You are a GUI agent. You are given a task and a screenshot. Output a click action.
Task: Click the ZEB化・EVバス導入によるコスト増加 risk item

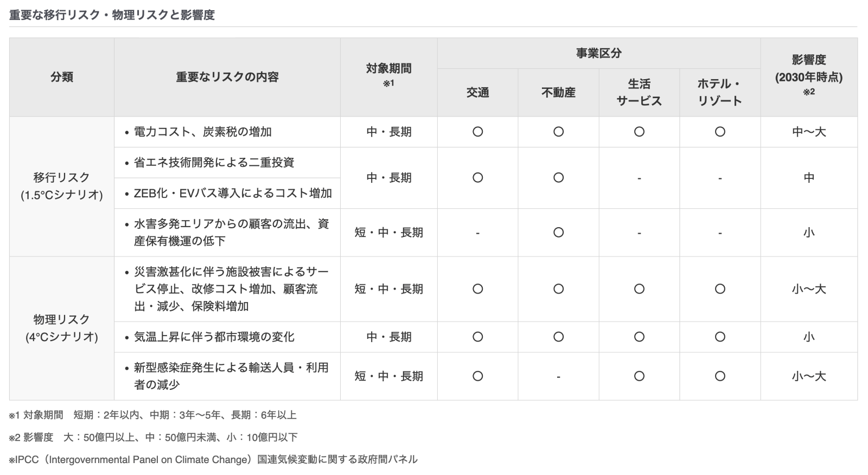click(232, 193)
